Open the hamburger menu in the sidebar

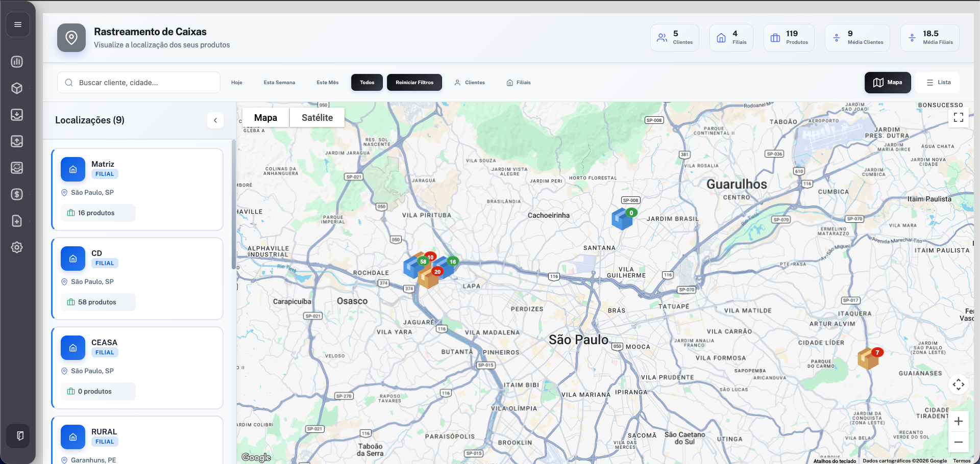[x=18, y=24]
